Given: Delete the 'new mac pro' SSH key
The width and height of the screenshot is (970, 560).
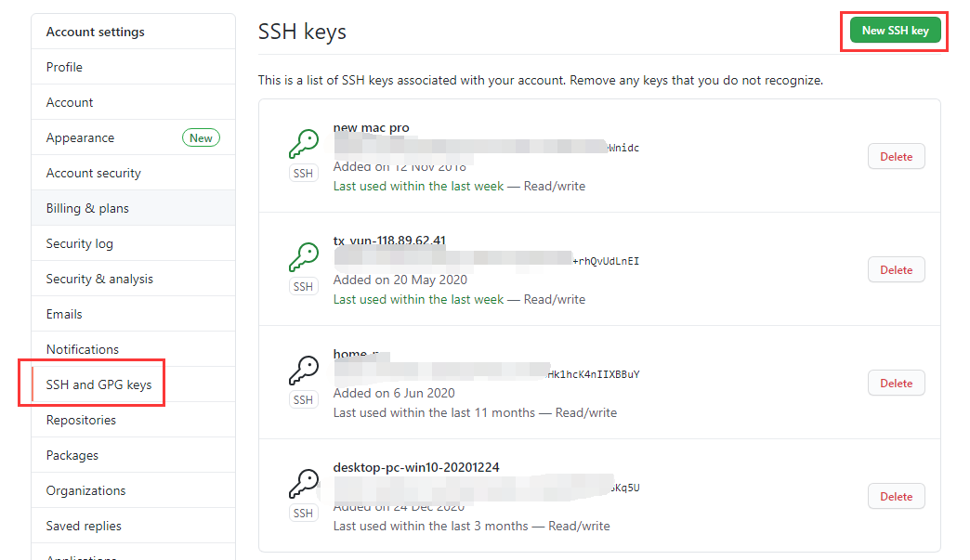Looking at the screenshot, I should click(896, 156).
